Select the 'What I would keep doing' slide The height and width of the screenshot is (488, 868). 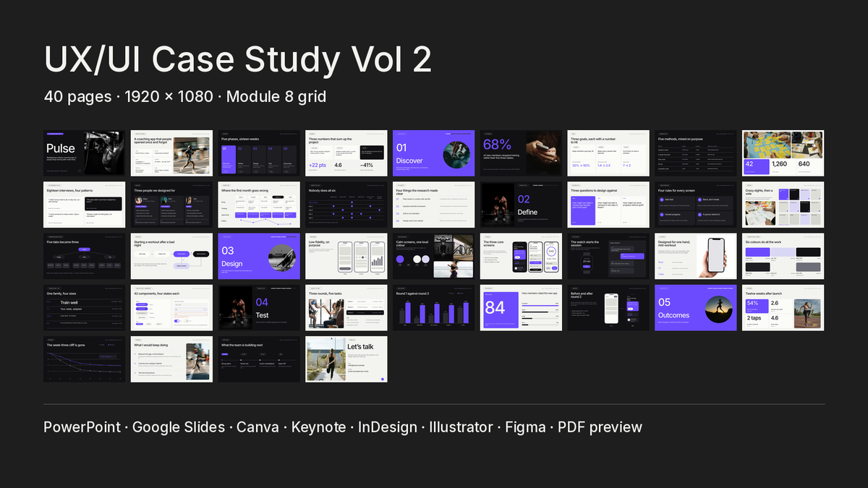click(x=171, y=359)
